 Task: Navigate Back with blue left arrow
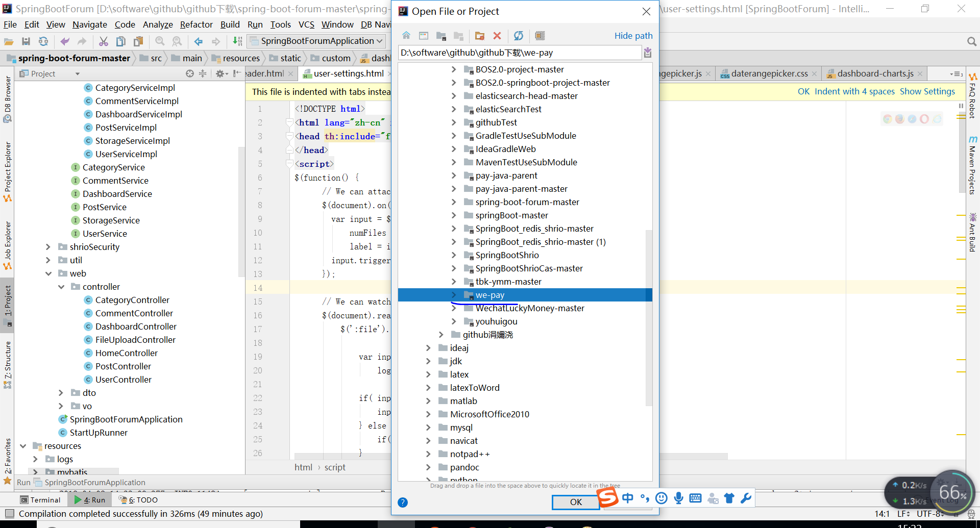[199, 41]
